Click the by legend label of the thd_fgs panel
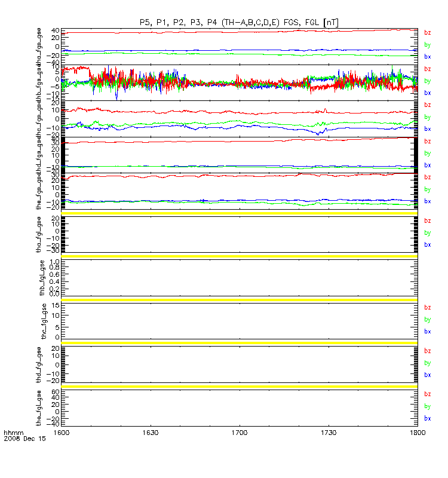 427,154
